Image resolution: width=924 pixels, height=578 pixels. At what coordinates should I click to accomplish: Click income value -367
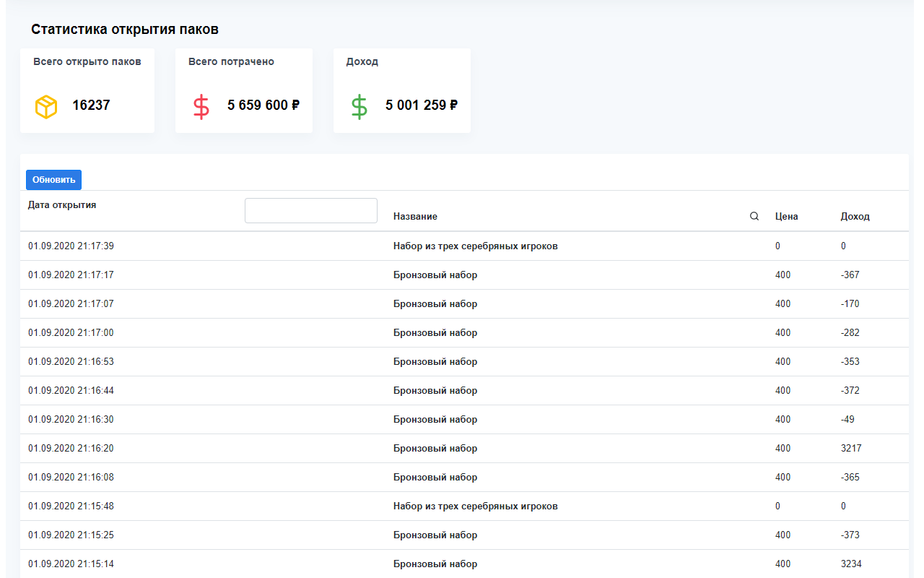tap(850, 275)
